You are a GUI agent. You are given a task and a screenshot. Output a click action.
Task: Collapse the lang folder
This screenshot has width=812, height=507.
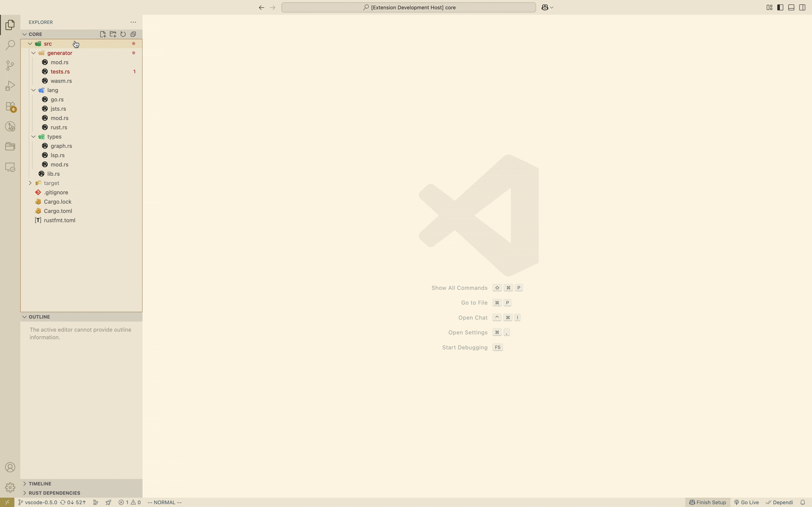(x=33, y=90)
